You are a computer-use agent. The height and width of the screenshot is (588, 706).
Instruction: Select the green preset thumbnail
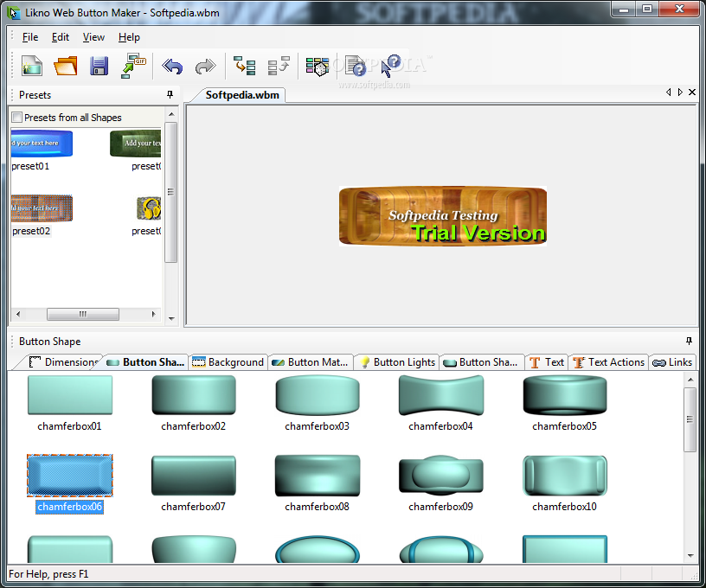(x=136, y=144)
